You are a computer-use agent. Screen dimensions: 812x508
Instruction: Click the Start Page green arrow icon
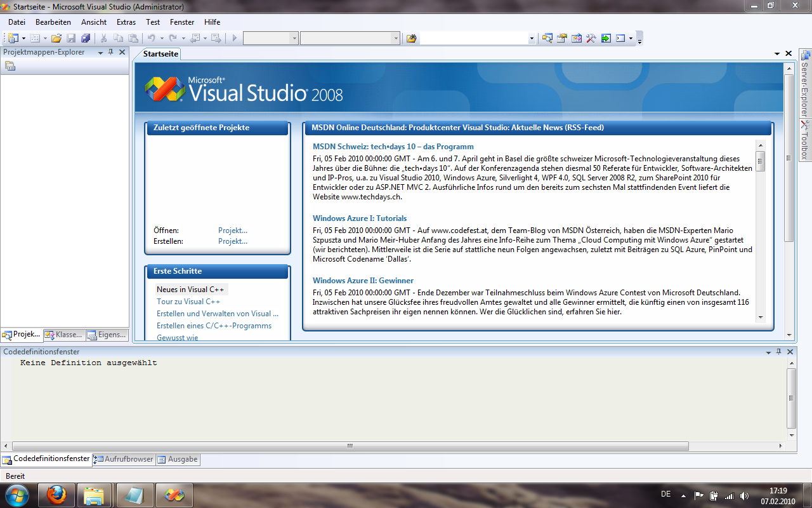click(x=606, y=38)
